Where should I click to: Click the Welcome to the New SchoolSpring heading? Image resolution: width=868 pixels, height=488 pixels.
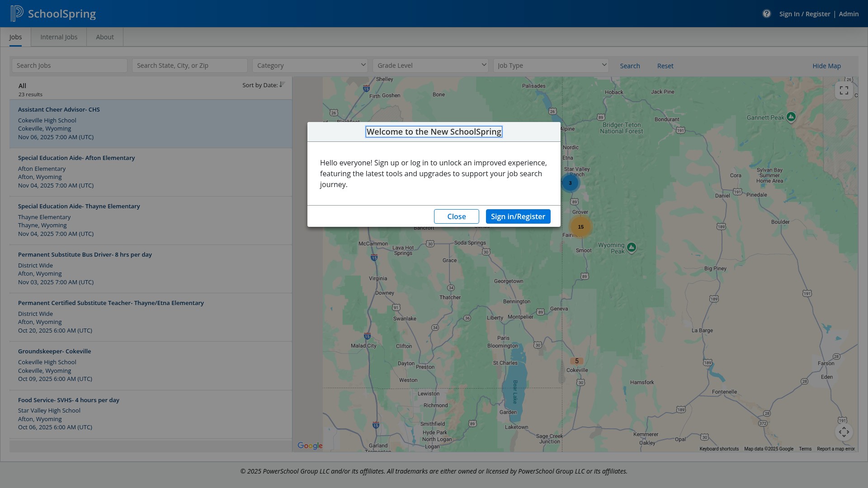coord(434,132)
